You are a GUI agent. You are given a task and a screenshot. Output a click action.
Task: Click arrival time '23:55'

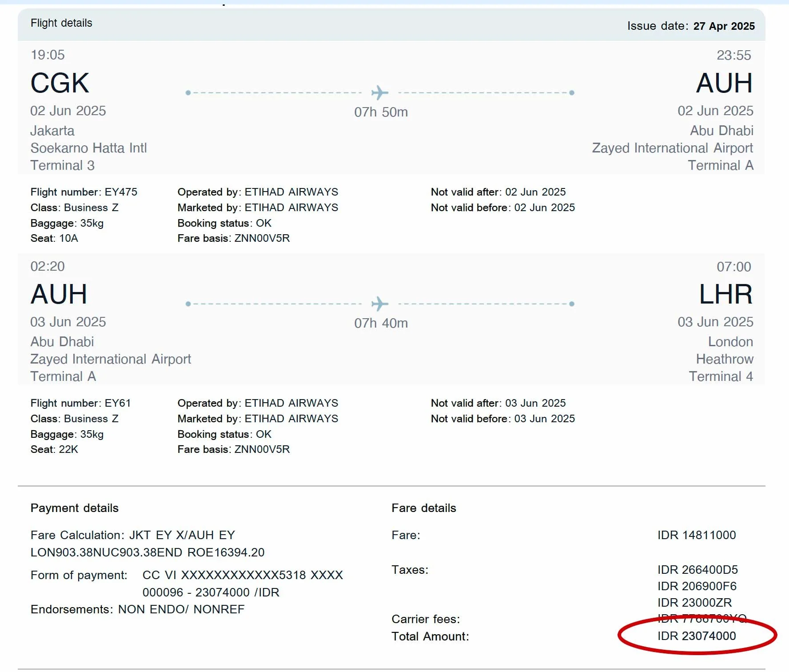(733, 55)
